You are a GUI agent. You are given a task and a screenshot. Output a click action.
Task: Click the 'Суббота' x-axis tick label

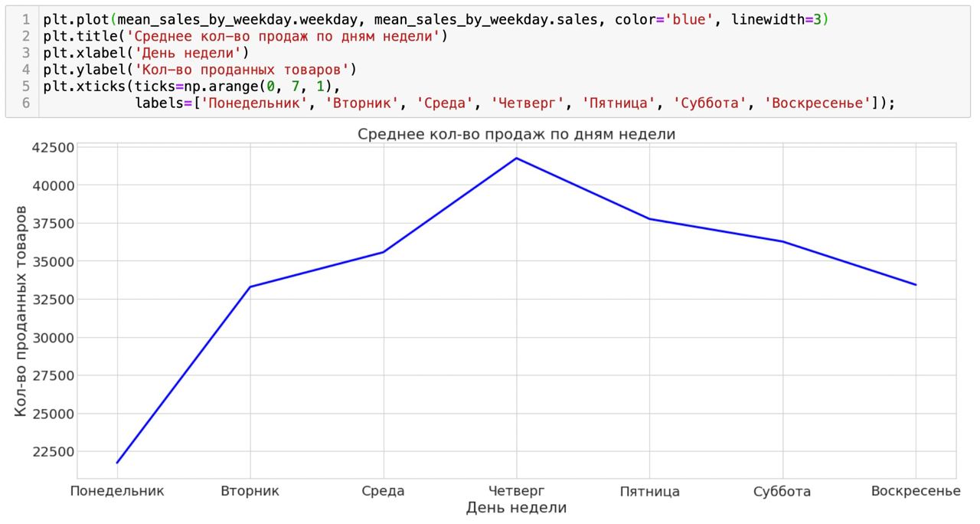tap(782, 491)
